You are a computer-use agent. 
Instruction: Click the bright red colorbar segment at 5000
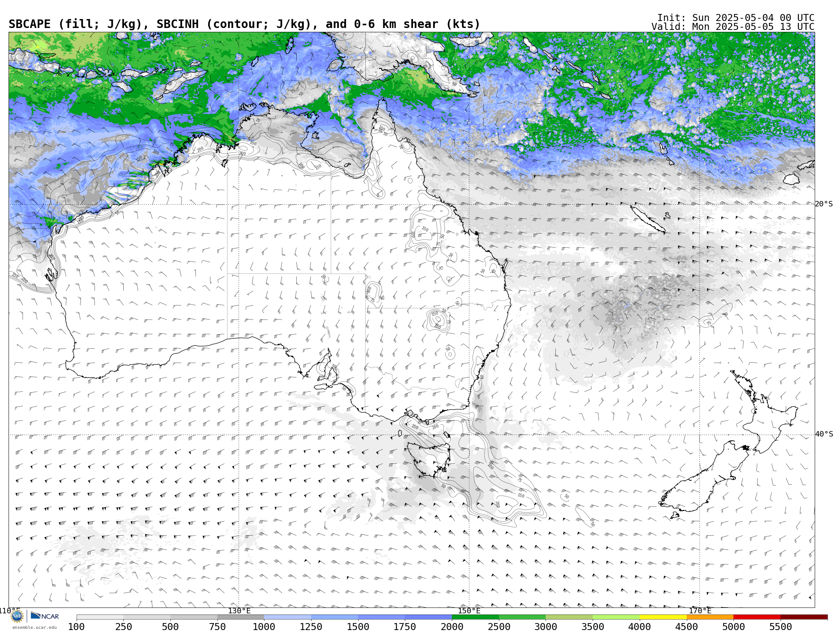(x=757, y=617)
